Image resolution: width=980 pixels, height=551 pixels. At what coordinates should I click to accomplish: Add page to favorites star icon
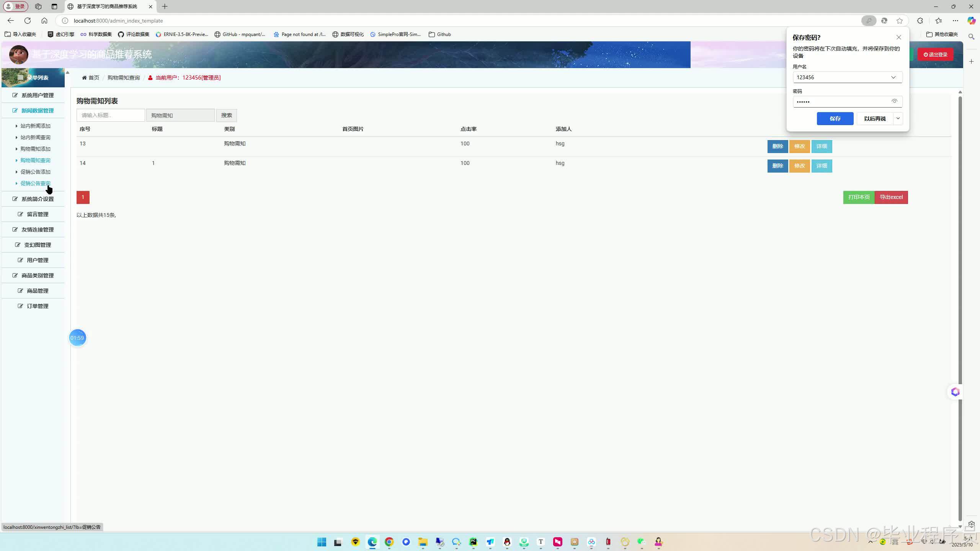click(900, 21)
